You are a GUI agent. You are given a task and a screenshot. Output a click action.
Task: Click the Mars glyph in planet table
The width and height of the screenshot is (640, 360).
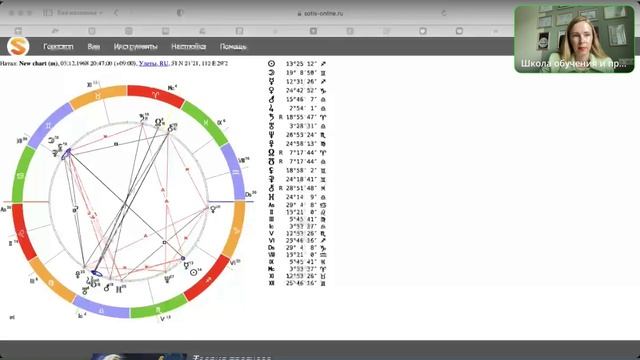(271, 99)
